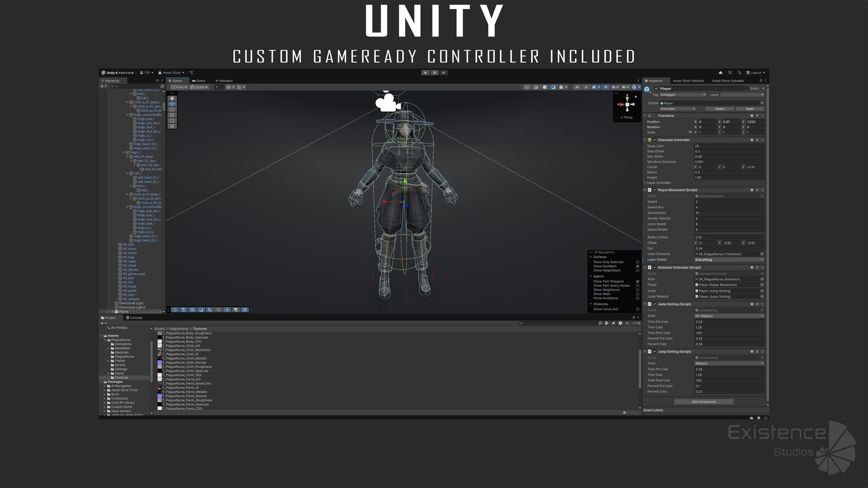Open the Asset Store dropdown
868x488 pixels.
coord(171,73)
